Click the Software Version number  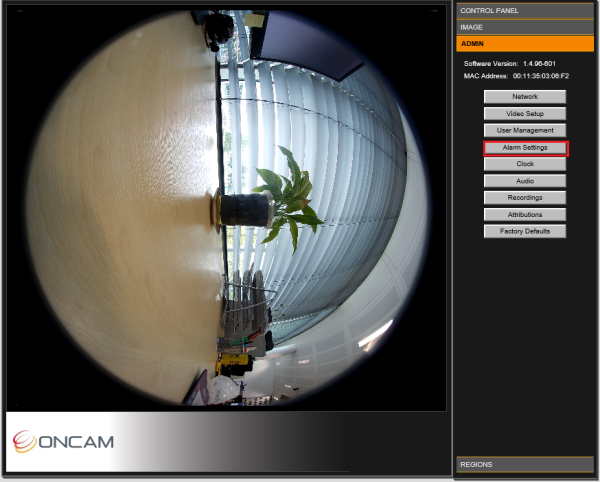tap(539, 64)
